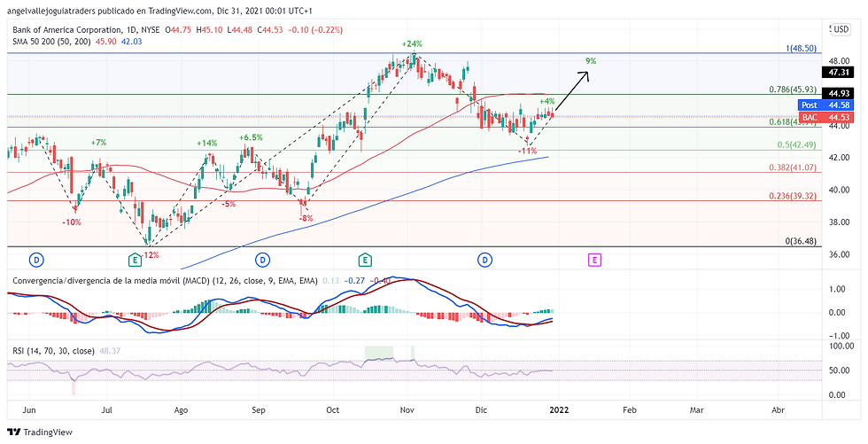This screenshot has height=444, width=868.
Task: Select the -5% red annotation
Action: (229, 204)
